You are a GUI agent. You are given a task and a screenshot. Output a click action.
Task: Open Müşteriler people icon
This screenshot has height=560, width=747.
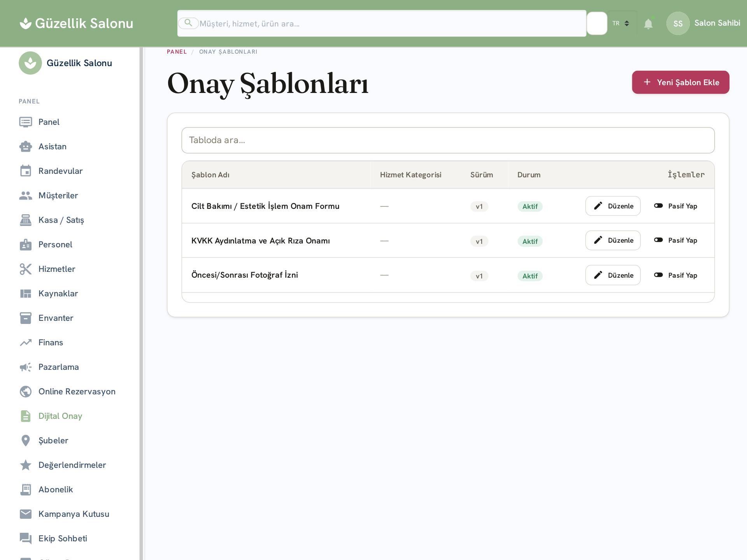(x=26, y=196)
